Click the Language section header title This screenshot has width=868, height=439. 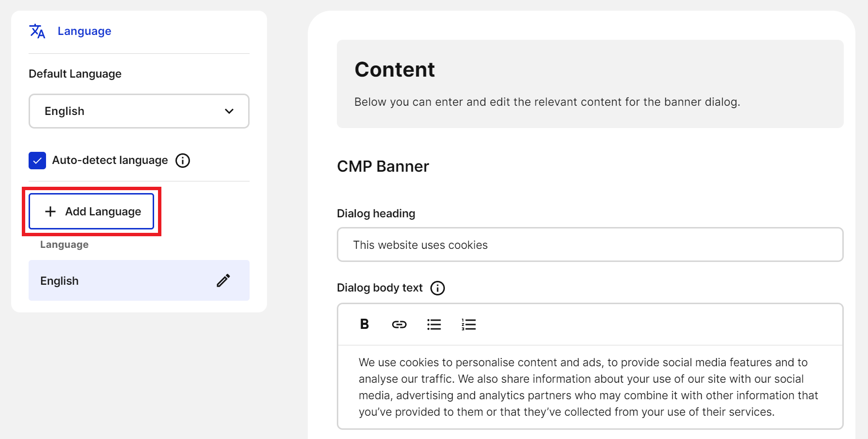click(x=84, y=31)
